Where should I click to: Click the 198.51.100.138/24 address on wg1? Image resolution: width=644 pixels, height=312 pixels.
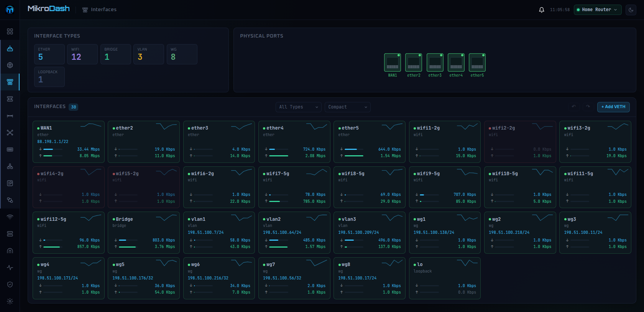click(x=434, y=232)
